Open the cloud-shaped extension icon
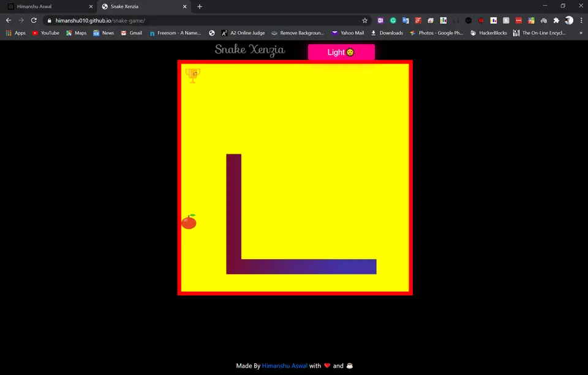Image resolution: width=588 pixels, height=375 pixels. click(544, 21)
